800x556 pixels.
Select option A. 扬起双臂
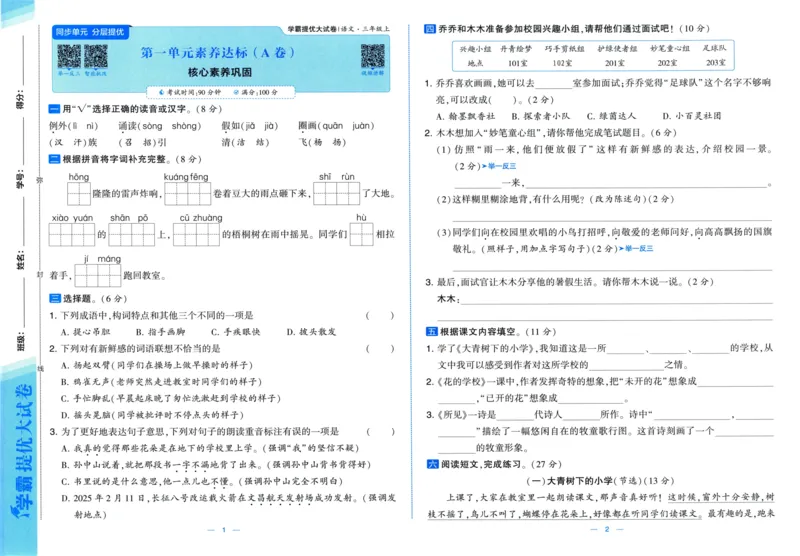[x=157, y=365]
